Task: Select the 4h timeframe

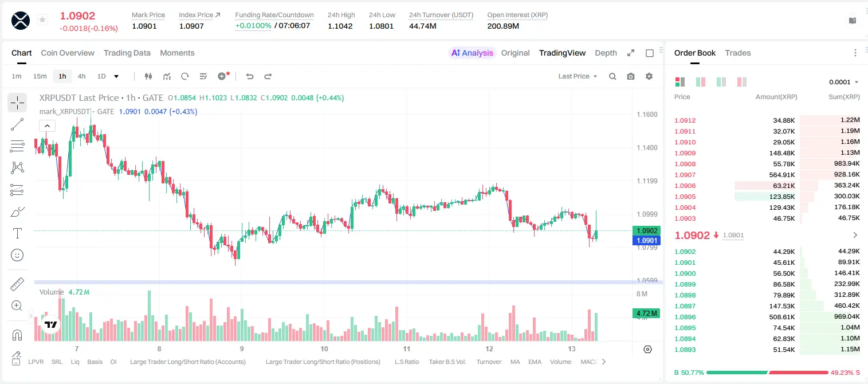Action: point(81,76)
